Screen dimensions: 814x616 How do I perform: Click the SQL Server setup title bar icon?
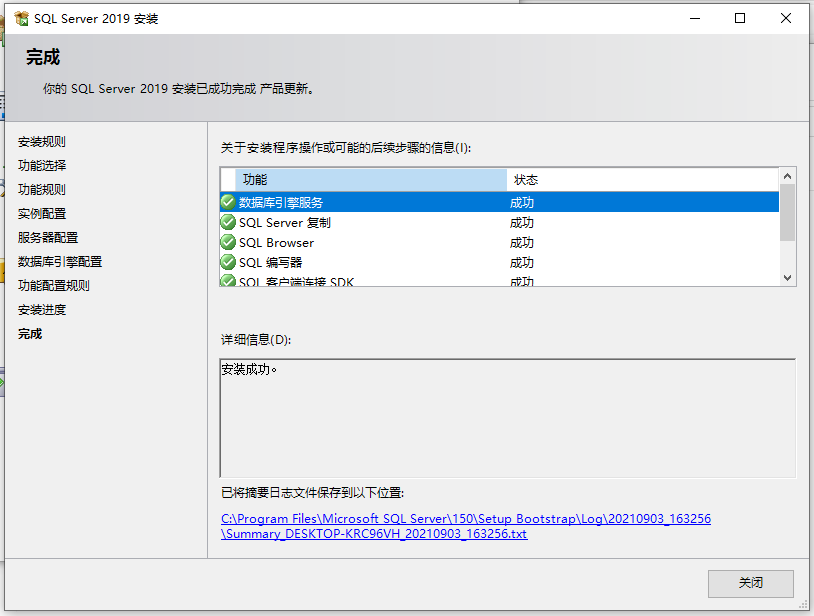22,19
